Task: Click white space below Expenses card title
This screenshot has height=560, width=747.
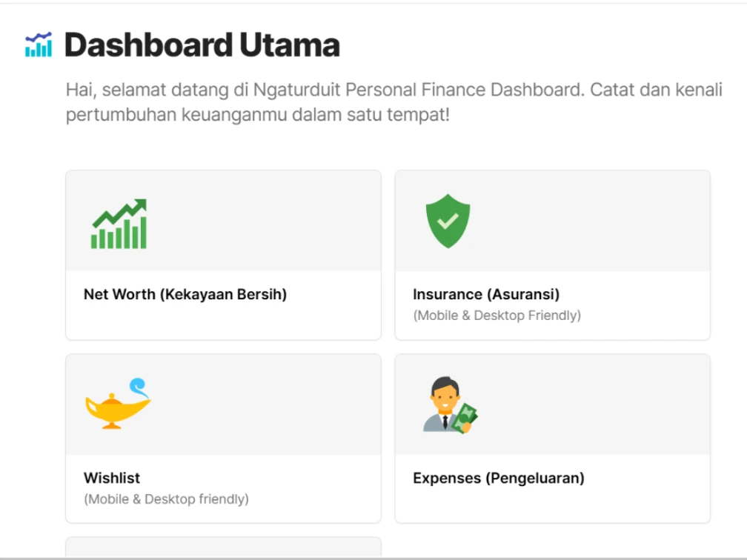Action: coord(552,505)
